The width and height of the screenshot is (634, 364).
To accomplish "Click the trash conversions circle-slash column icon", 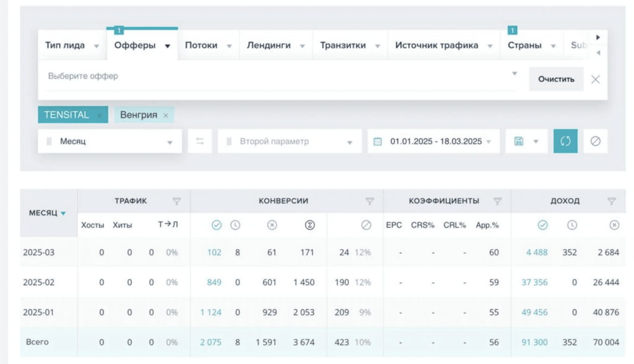I will tap(367, 225).
